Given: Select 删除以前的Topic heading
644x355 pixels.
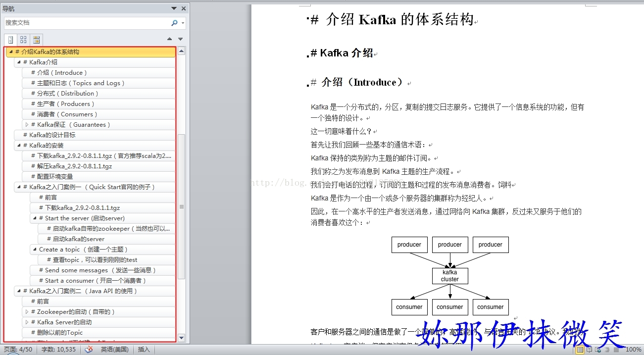Looking at the screenshot, I should 99,333.
